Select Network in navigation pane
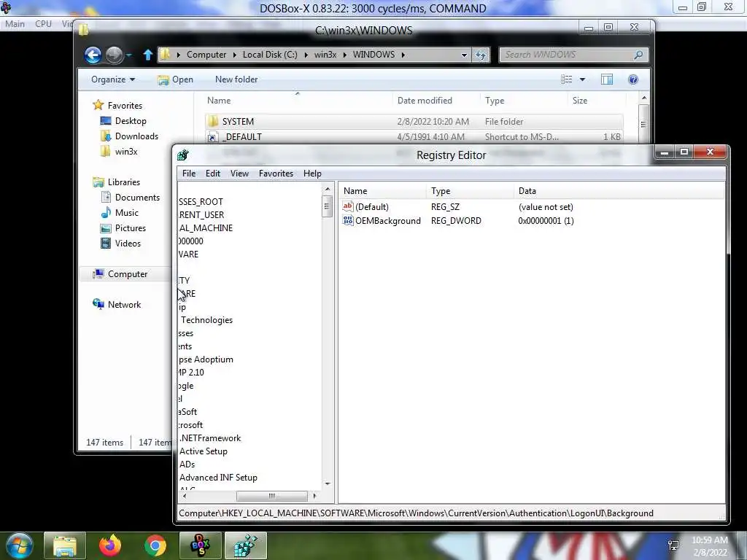This screenshot has height=560, width=747. point(117,305)
